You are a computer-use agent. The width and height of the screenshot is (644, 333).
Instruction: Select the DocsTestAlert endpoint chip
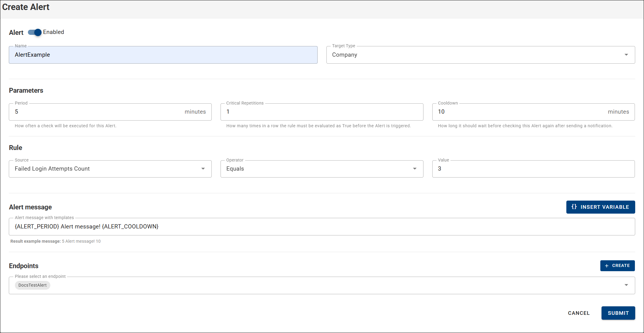[32, 285]
